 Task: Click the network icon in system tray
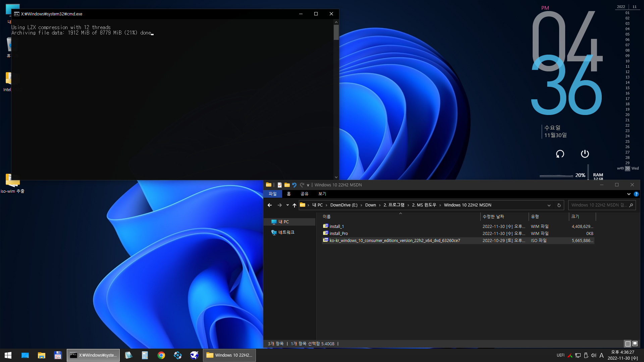(578, 355)
